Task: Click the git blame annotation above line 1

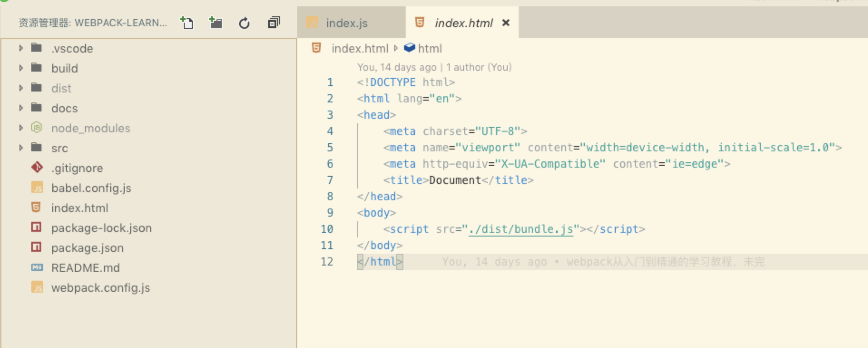Action: tap(434, 67)
